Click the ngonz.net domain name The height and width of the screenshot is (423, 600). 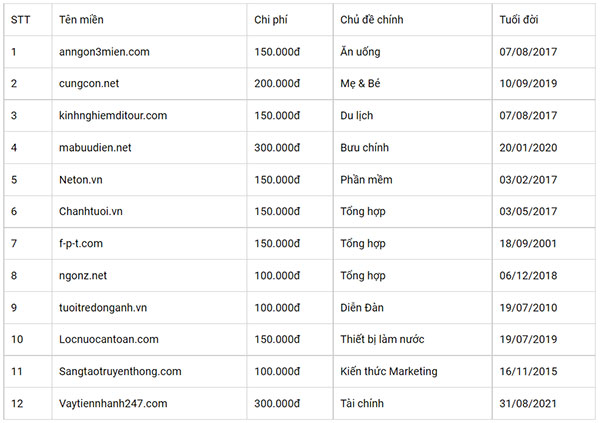point(83,276)
